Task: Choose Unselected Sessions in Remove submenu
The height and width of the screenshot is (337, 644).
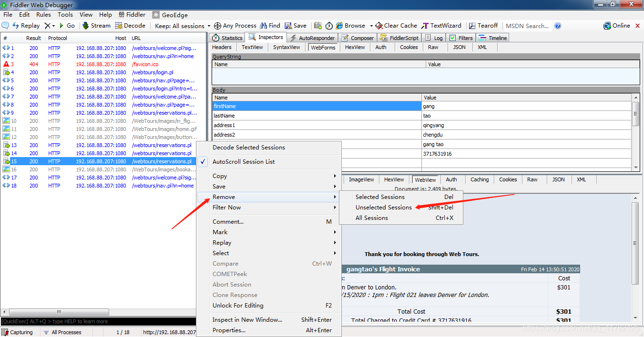Action: 401,208
